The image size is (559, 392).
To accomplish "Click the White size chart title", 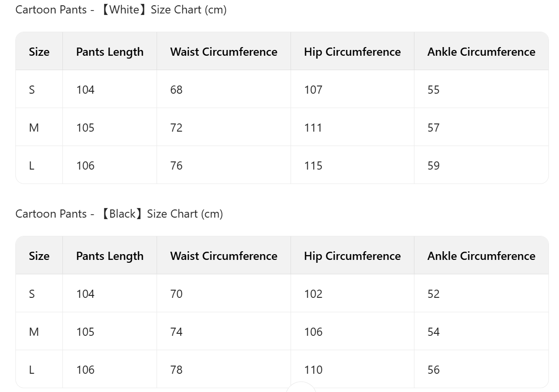I will point(121,10).
